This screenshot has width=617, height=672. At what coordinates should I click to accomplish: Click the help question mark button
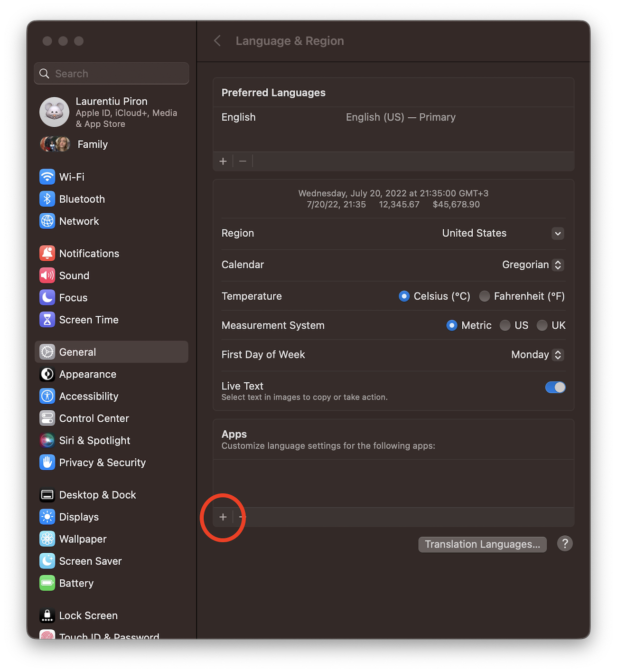(x=564, y=544)
